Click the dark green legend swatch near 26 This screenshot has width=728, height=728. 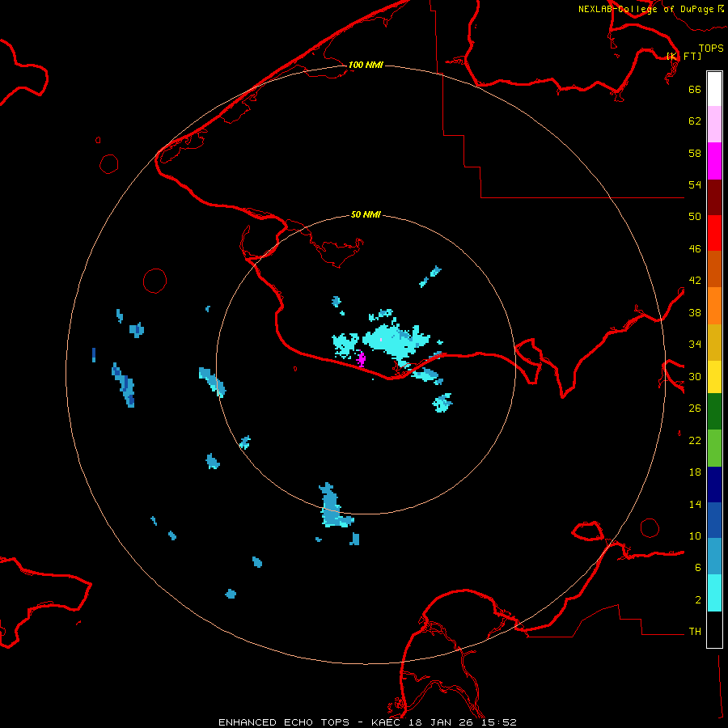714,412
